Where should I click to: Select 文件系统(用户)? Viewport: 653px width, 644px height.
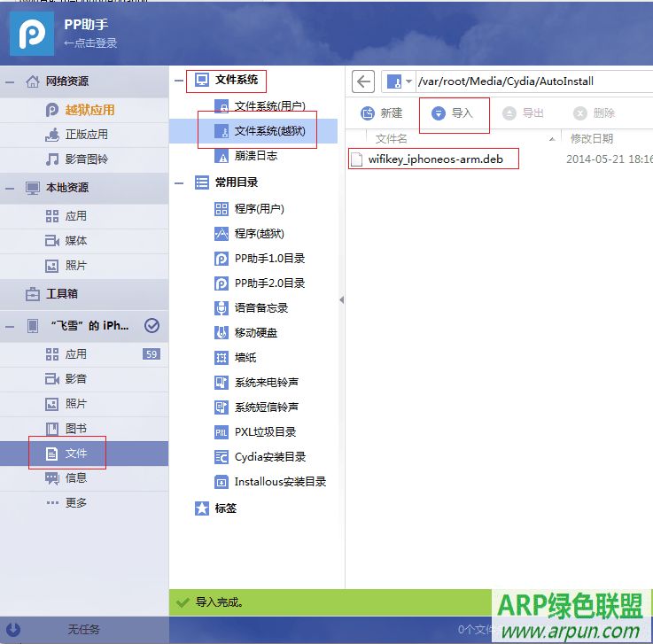(x=269, y=106)
